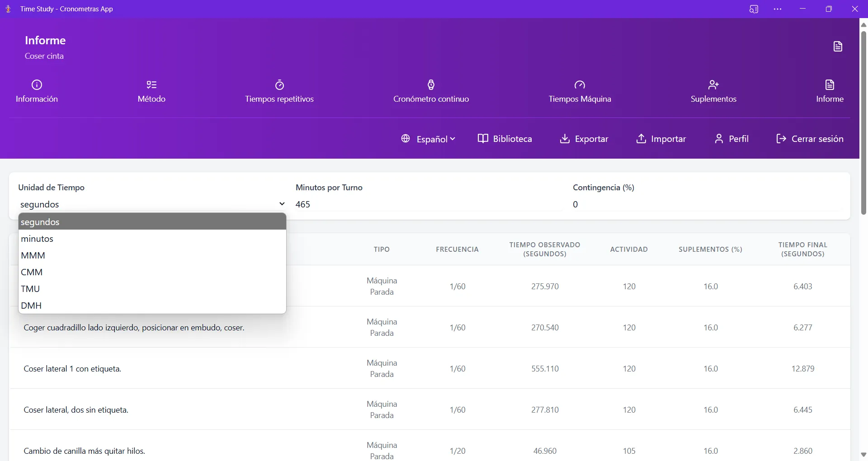Click the TIPO column header
This screenshot has width=868, height=461.
pos(382,249)
